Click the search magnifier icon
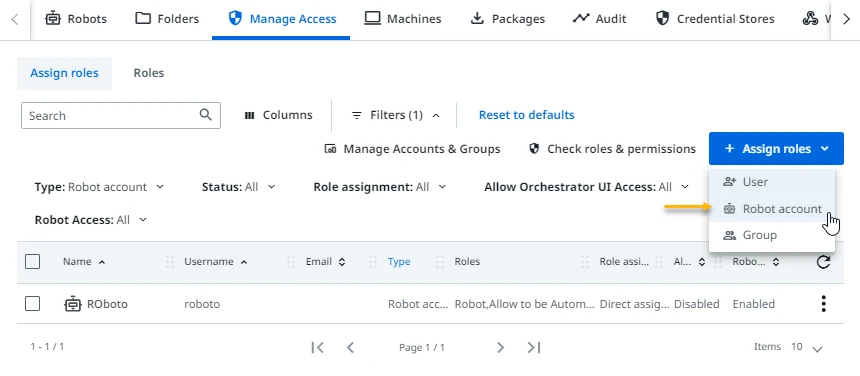 [206, 115]
